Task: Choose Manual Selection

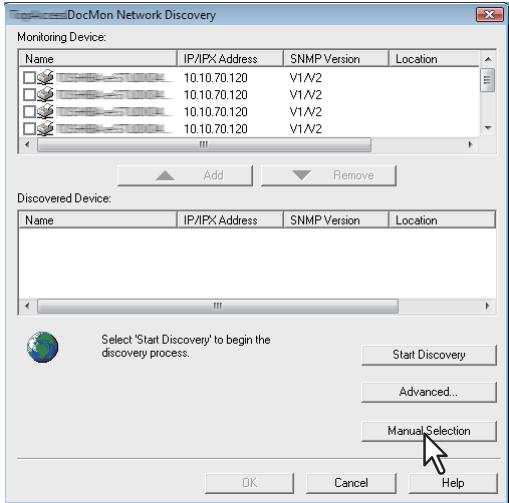Action: click(429, 431)
